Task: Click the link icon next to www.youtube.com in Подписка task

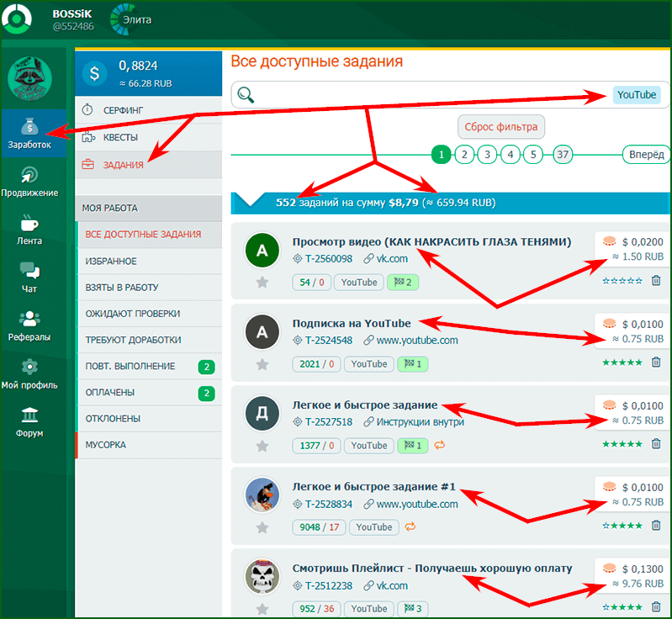Action: 368,341
